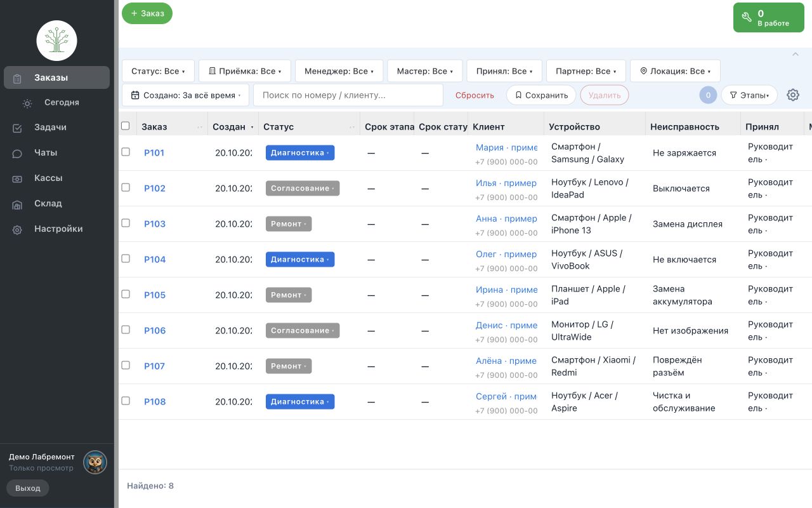Change the Согласование status of order P106
This screenshot has height=508, width=812.
(x=303, y=330)
